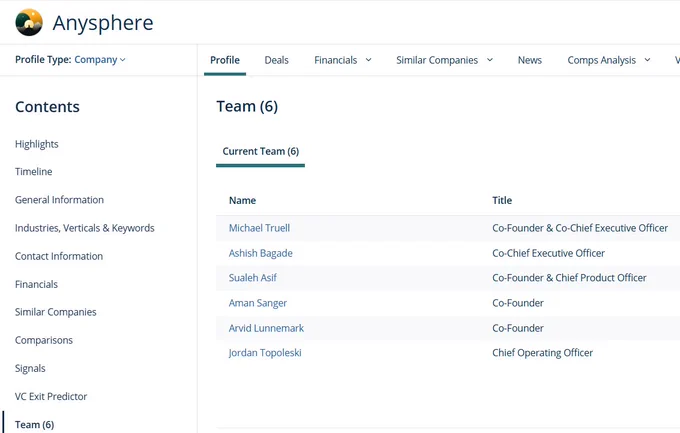Jump to VC Exit Predictor section
680x433 pixels.
(x=51, y=397)
